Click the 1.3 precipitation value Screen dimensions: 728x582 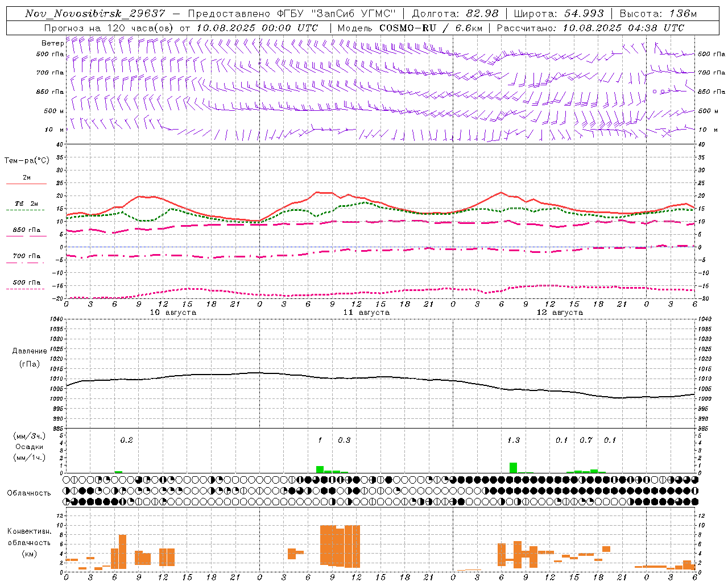click(513, 440)
